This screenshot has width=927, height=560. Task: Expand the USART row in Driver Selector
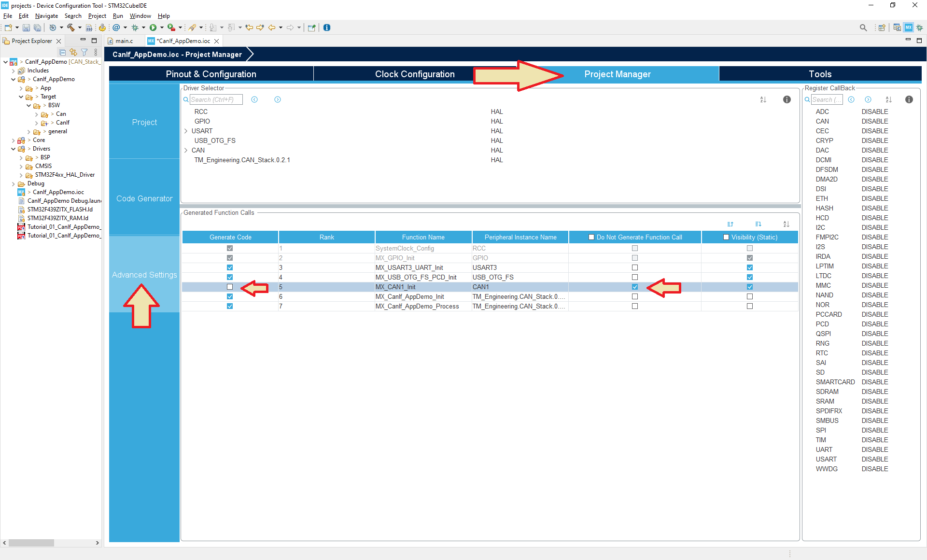pyautogui.click(x=186, y=131)
